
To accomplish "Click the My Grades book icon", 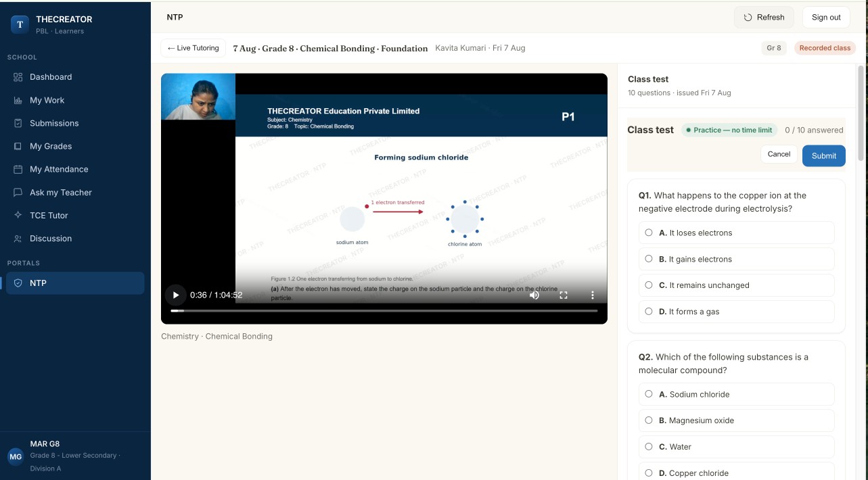I will tap(18, 146).
